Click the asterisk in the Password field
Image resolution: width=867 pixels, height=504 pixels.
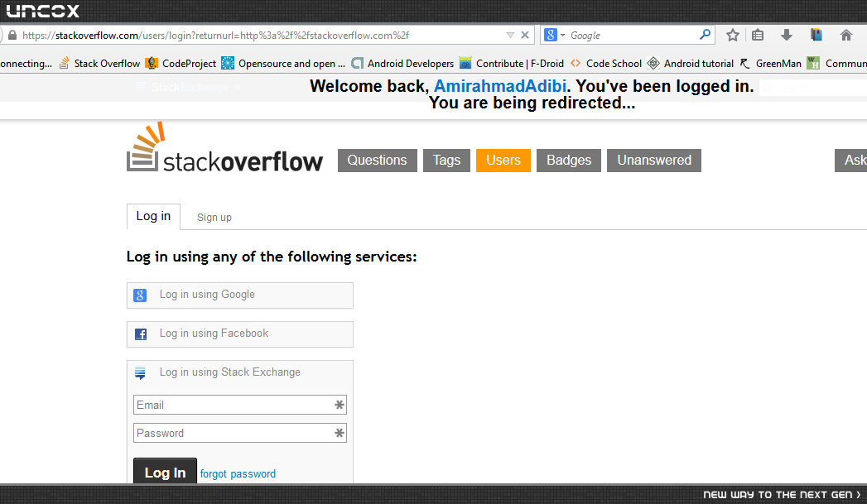point(340,433)
